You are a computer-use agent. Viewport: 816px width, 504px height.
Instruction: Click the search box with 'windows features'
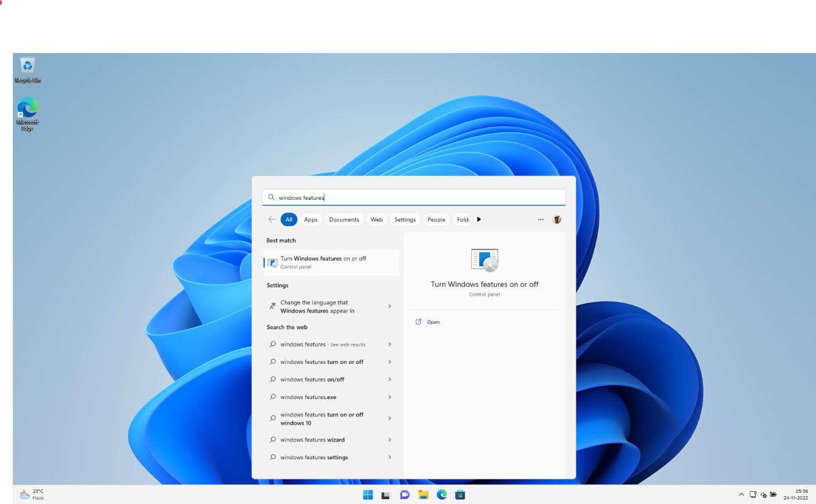pos(413,198)
